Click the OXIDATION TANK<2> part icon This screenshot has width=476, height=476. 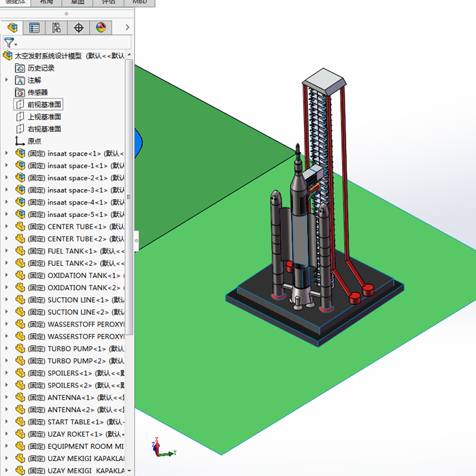pyautogui.click(x=20, y=288)
